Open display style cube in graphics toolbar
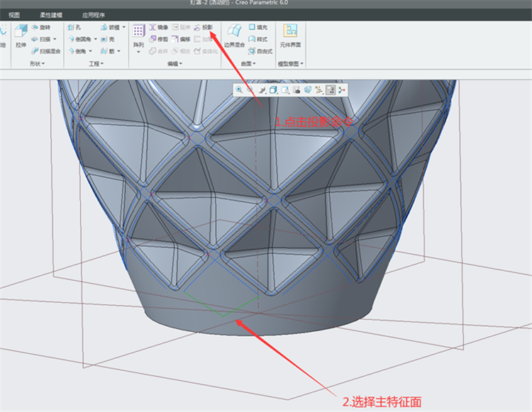Viewport: 532px width, 412px height. click(x=273, y=90)
